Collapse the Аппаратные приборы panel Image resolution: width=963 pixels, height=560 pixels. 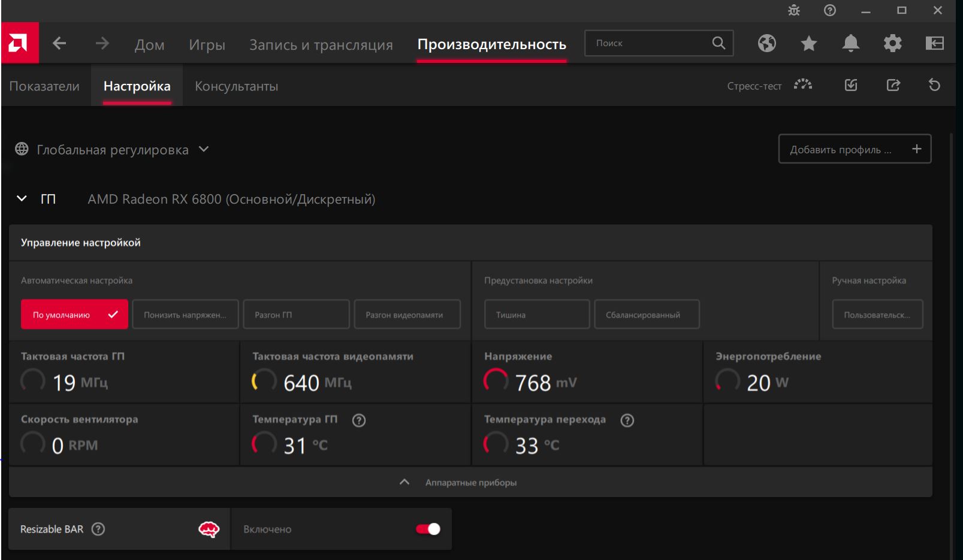(470, 482)
